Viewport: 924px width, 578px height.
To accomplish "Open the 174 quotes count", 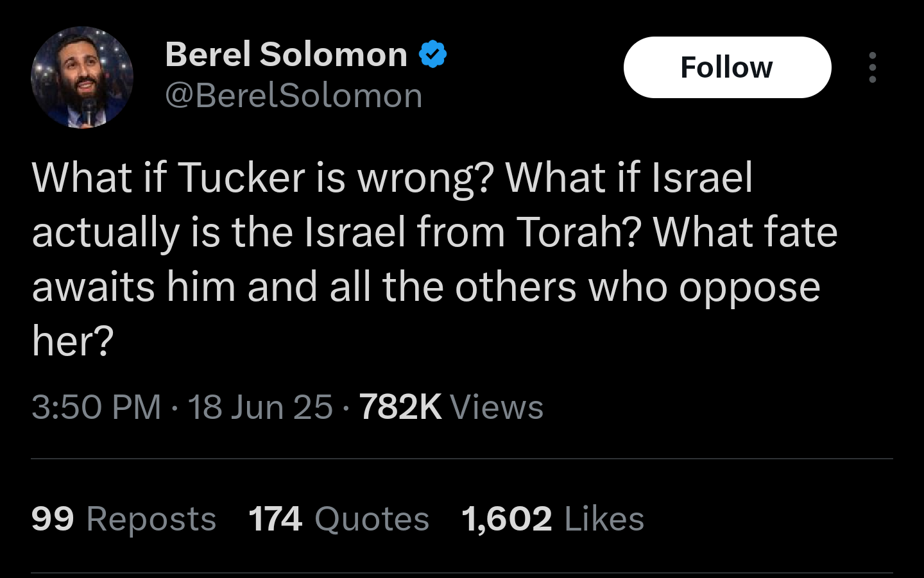I will [x=275, y=519].
